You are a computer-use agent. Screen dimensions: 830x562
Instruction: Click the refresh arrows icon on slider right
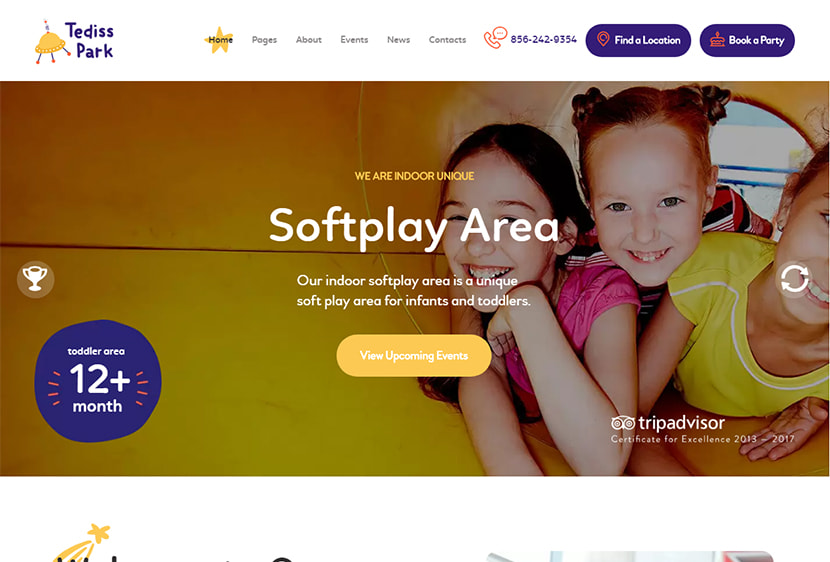[x=794, y=279]
